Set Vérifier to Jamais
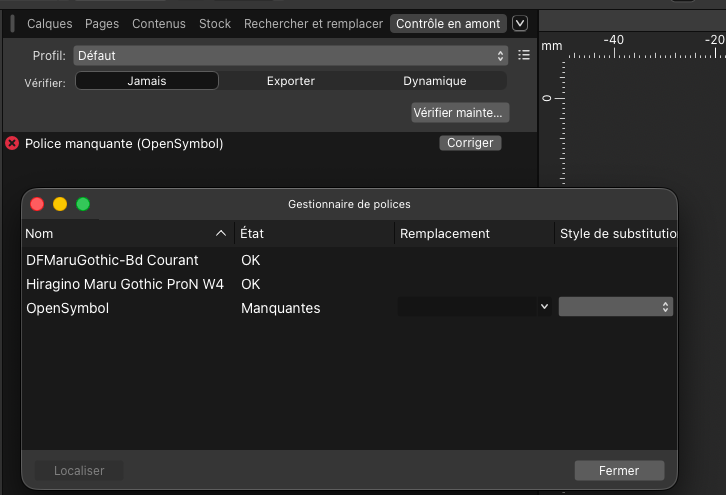The height and width of the screenshot is (495, 726). [147, 81]
